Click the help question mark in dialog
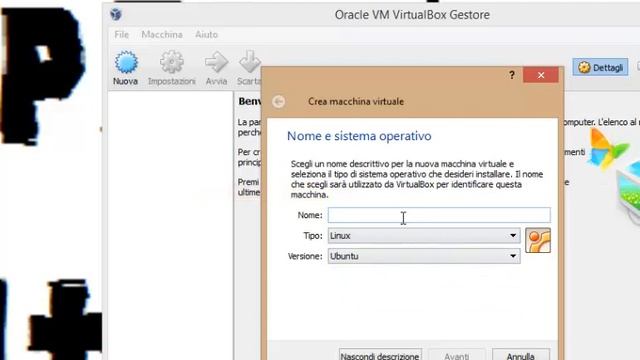This screenshot has width=640, height=360. (x=512, y=75)
